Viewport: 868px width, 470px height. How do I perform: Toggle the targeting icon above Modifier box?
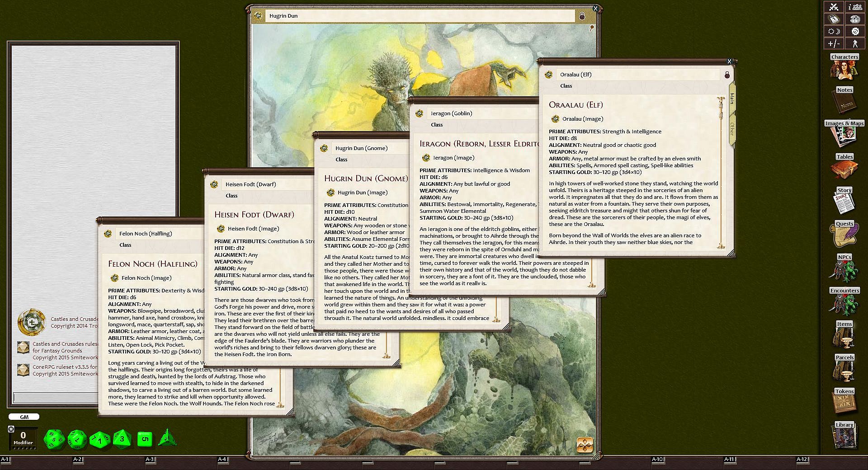[x=11, y=429]
